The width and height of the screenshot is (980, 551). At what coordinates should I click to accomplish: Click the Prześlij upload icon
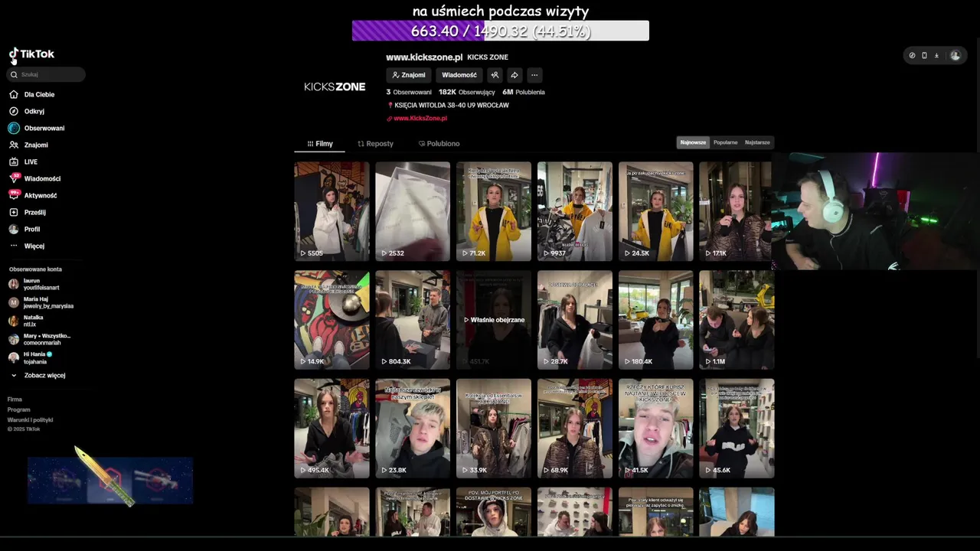click(14, 212)
